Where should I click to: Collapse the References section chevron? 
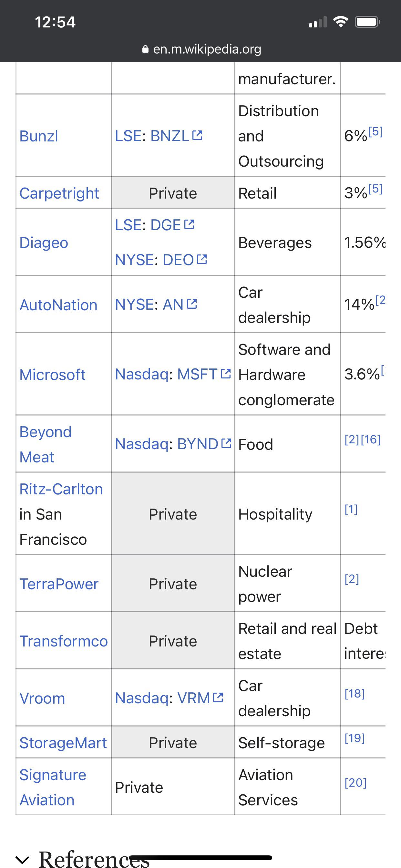coord(22,860)
